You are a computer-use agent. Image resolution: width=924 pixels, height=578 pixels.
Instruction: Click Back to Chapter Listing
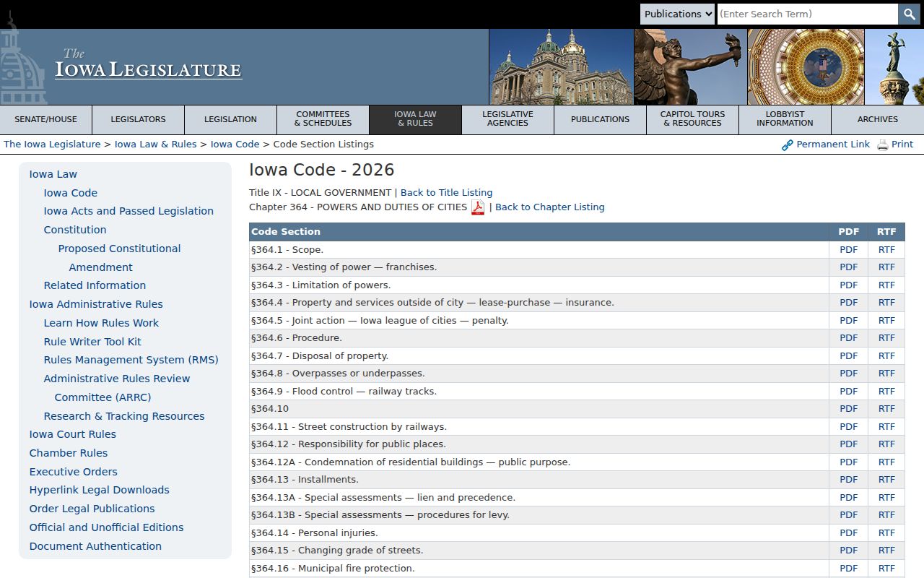tap(550, 207)
